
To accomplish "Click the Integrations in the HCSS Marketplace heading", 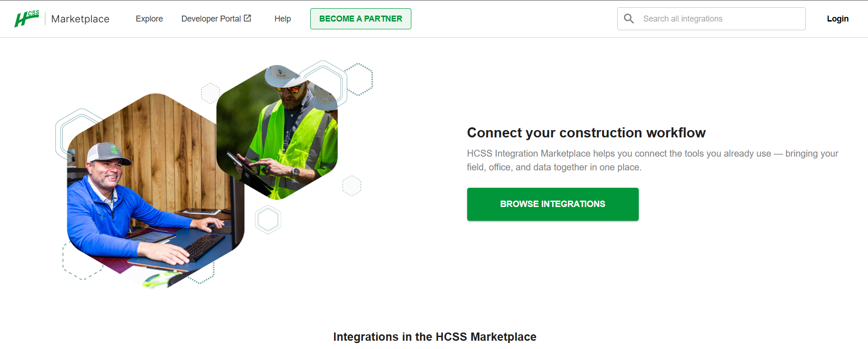I will click(x=435, y=337).
